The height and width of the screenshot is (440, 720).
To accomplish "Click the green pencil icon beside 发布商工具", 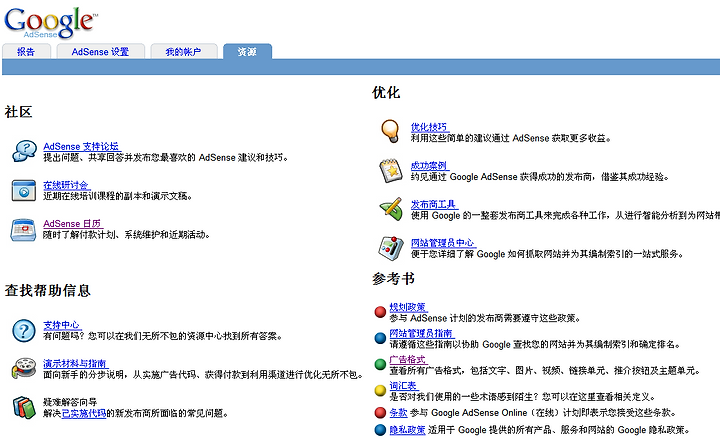I will tap(391, 209).
